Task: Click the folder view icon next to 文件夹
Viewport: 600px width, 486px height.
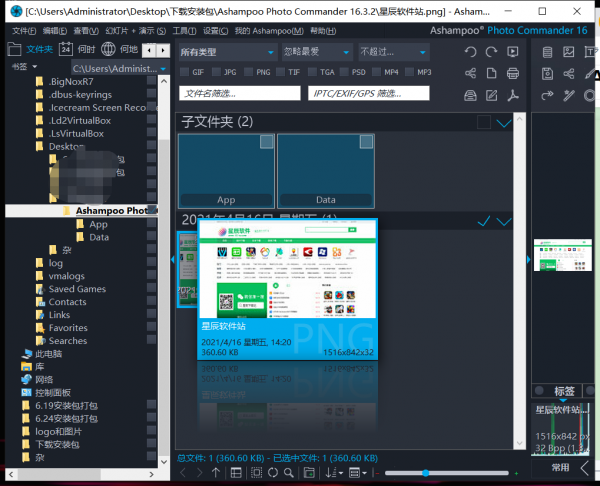Action: click(x=14, y=49)
